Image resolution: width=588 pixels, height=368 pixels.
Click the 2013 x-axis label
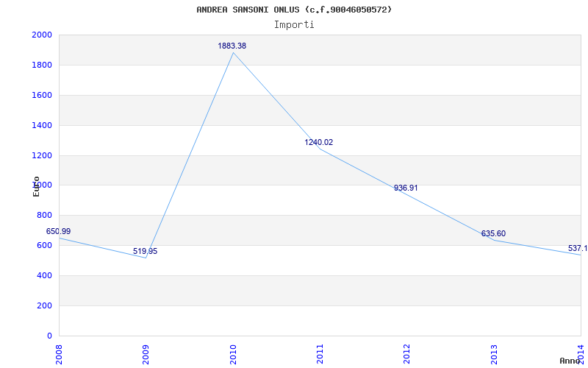point(494,355)
